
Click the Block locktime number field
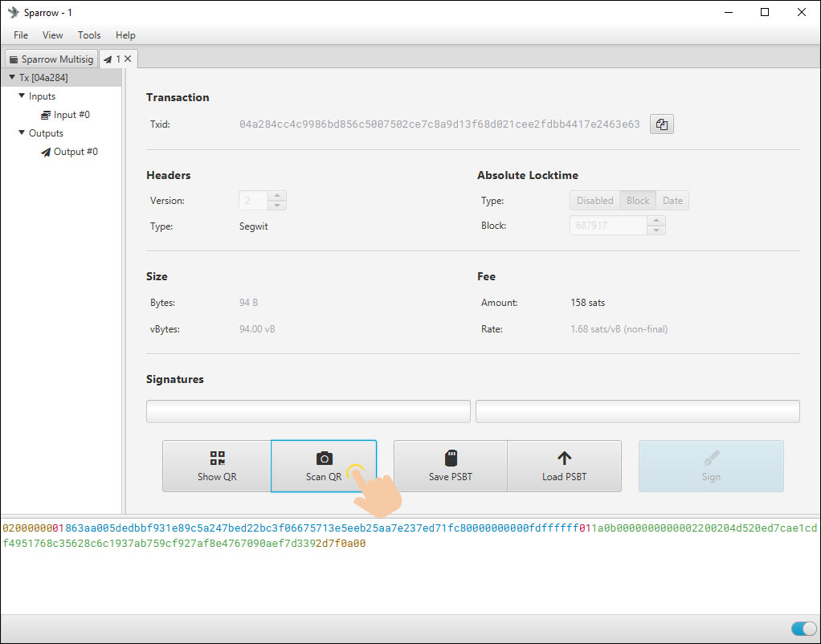tap(607, 226)
